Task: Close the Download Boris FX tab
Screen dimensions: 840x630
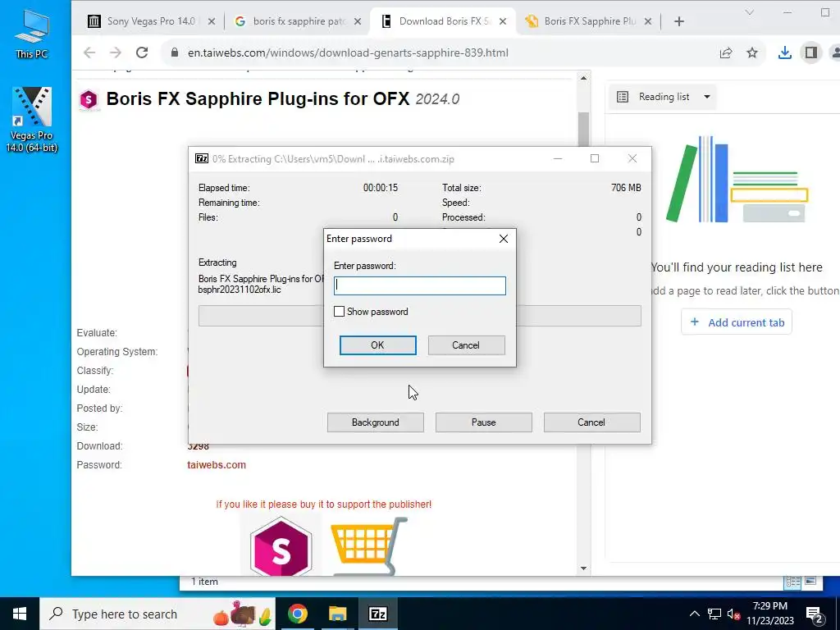Action: click(503, 21)
